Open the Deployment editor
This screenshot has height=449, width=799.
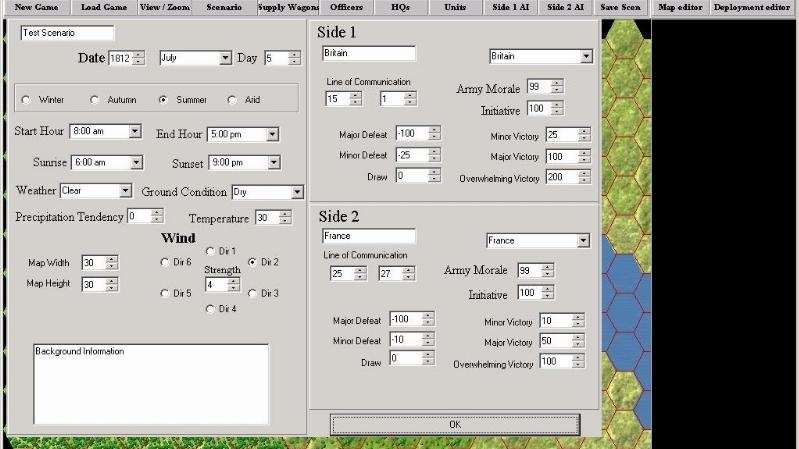coord(754,7)
